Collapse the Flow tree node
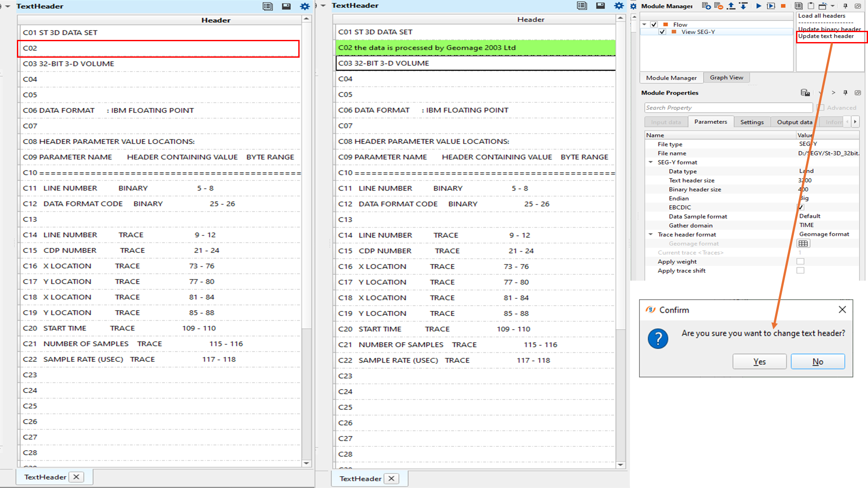Screen dimensions: 868x488 (644, 25)
